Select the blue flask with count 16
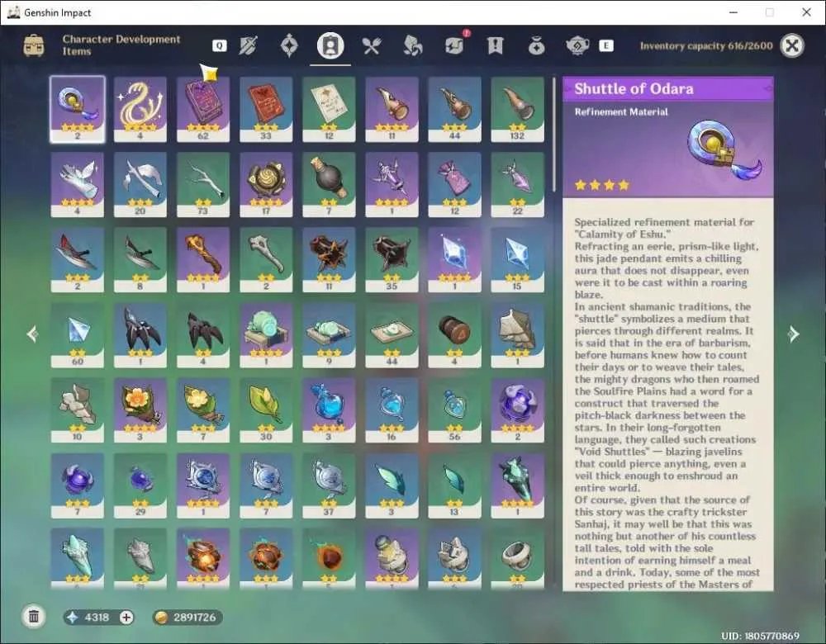826x644 pixels. (392, 410)
